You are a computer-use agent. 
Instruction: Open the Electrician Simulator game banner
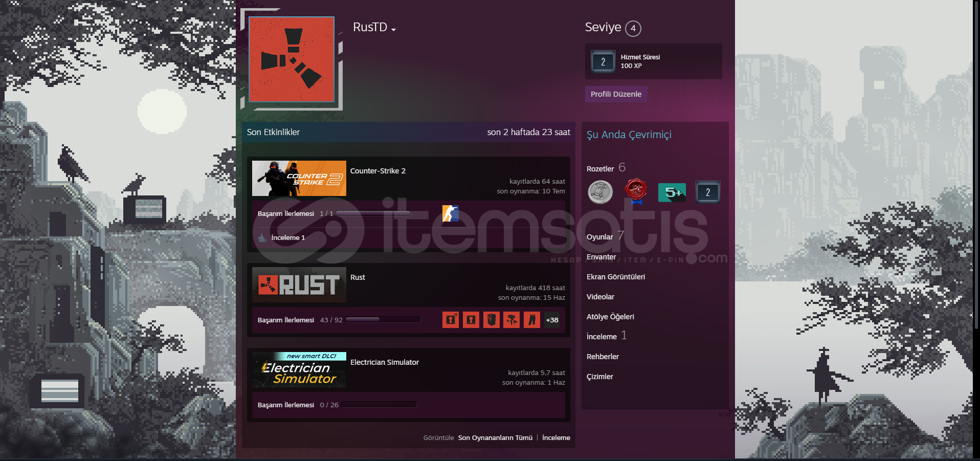(299, 369)
